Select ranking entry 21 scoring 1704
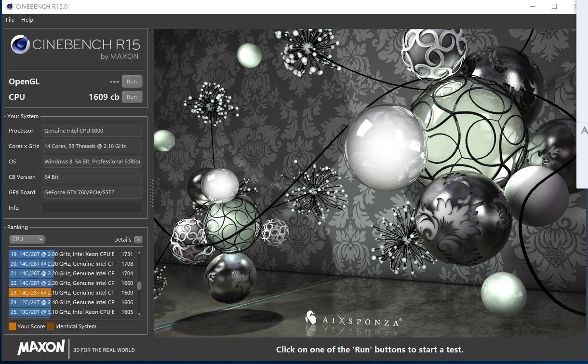Screen dimensions: 588x364 71,273
